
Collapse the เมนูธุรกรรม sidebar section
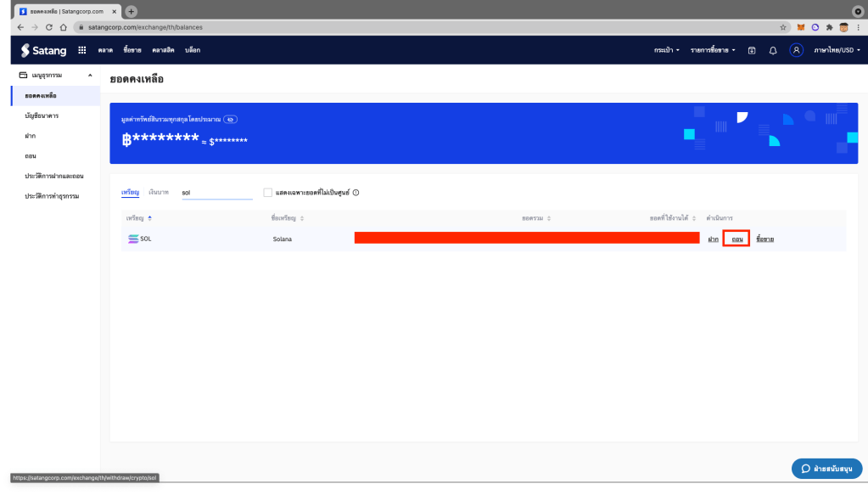tap(90, 75)
